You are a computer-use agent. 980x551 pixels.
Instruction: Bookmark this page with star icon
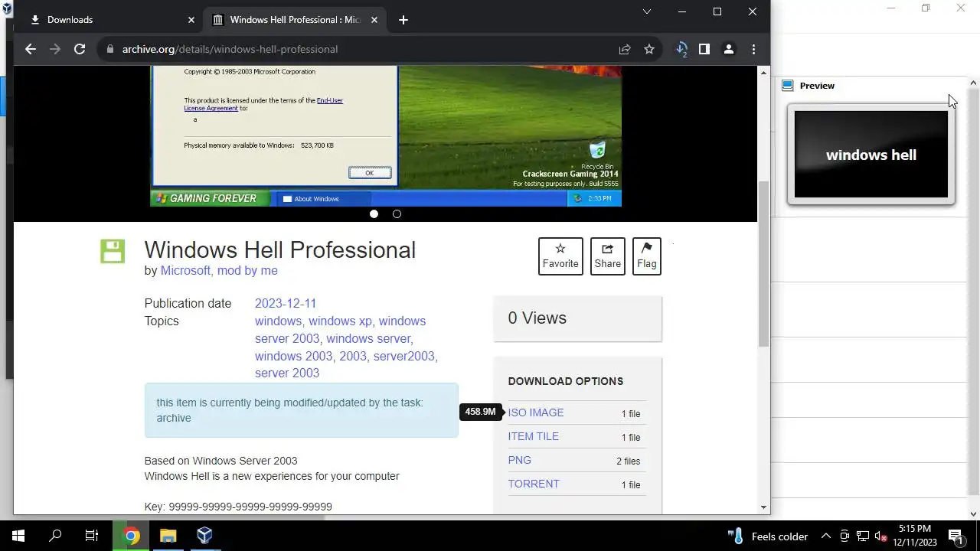pyautogui.click(x=649, y=49)
